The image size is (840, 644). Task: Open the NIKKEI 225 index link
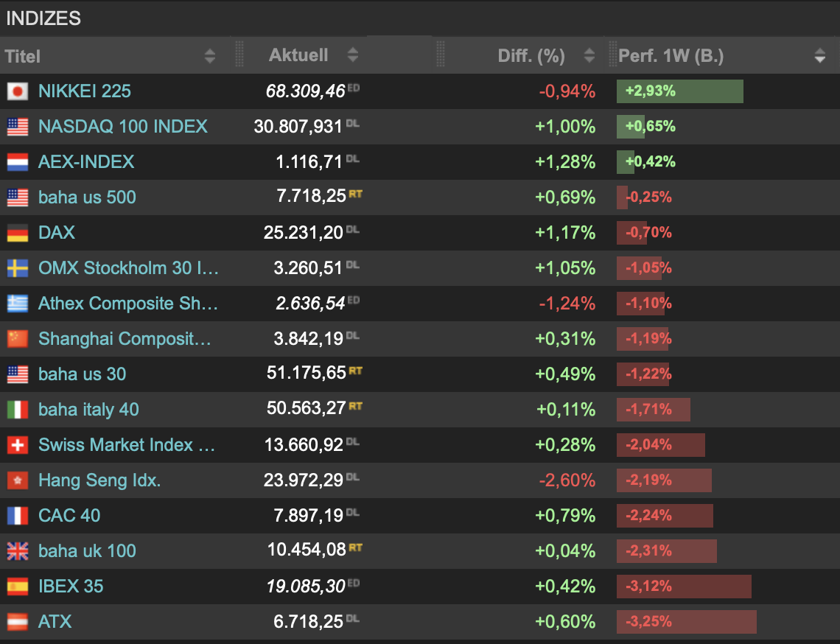85,91
